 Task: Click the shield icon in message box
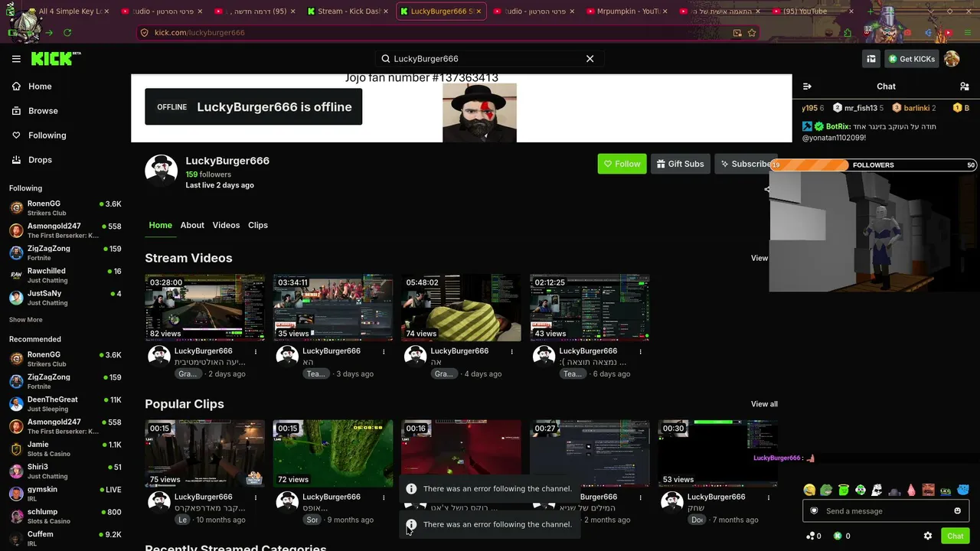814,511
